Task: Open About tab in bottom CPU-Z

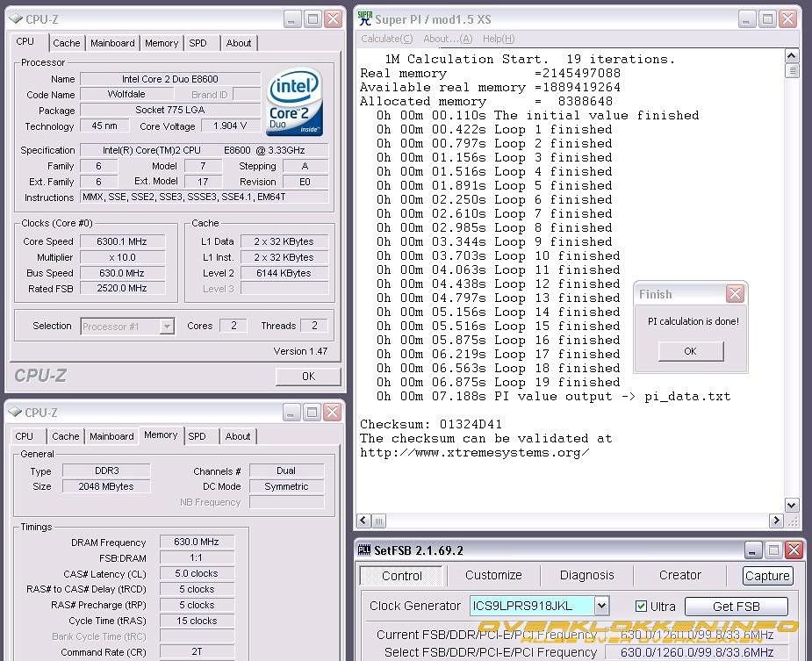Action: pyautogui.click(x=238, y=436)
